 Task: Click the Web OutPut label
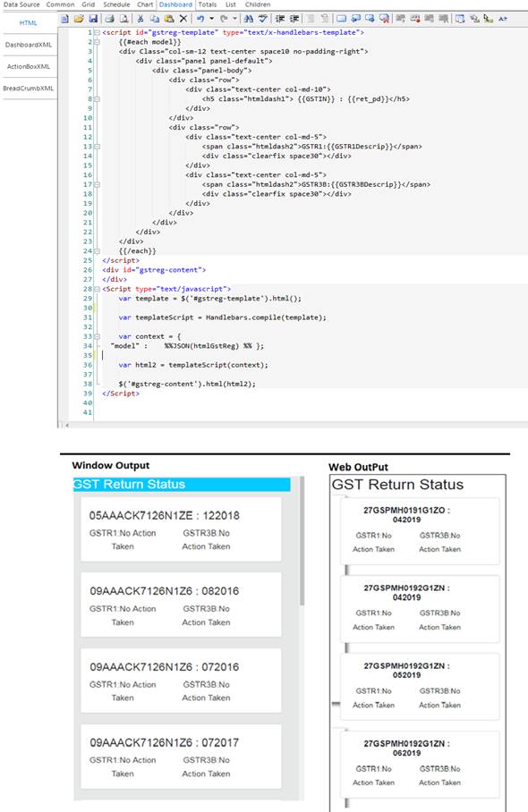click(358, 467)
